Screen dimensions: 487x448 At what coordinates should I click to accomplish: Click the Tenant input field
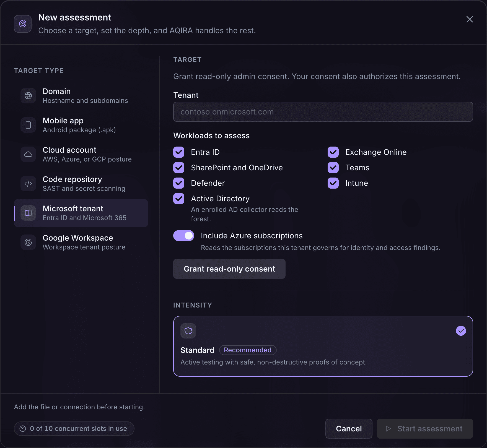(x=323, y=112)
